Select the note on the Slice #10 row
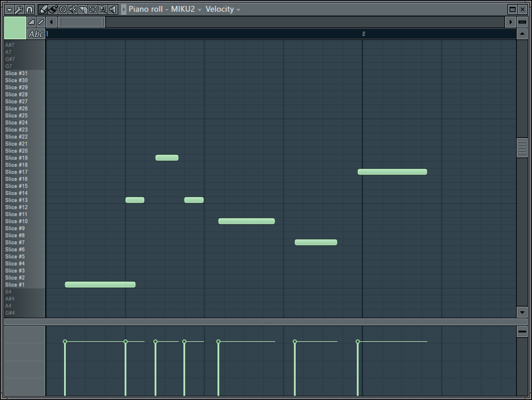 click(x=247, y=221)
